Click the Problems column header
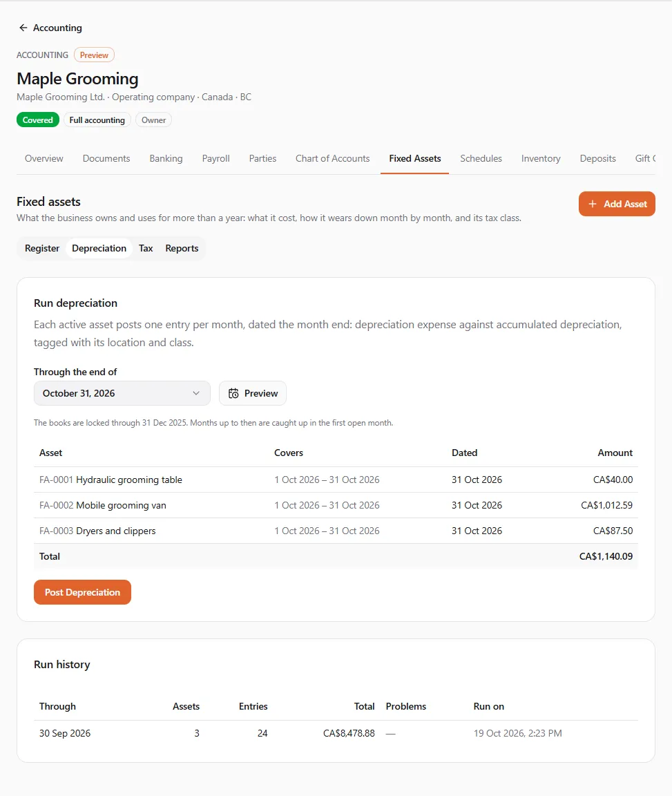The height and width of the screenshot is (796, 672). 406,706
